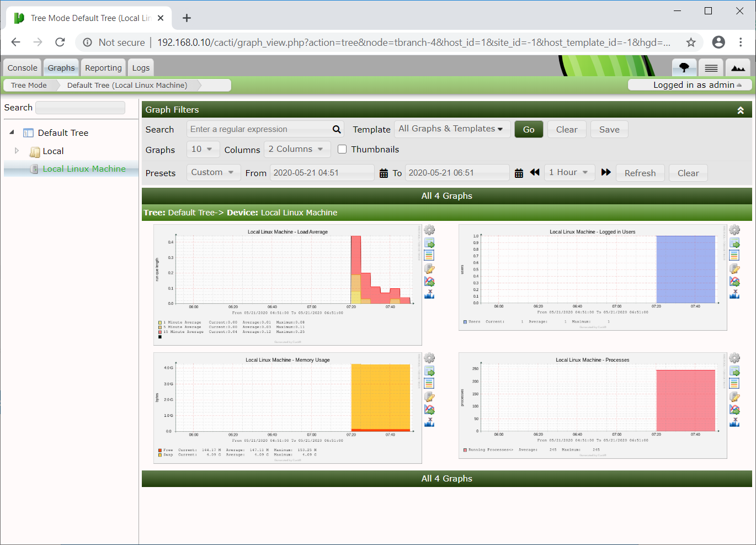Enable the Thumbnails checkbox
Screen dimensions: 756x545
point(342,149)
